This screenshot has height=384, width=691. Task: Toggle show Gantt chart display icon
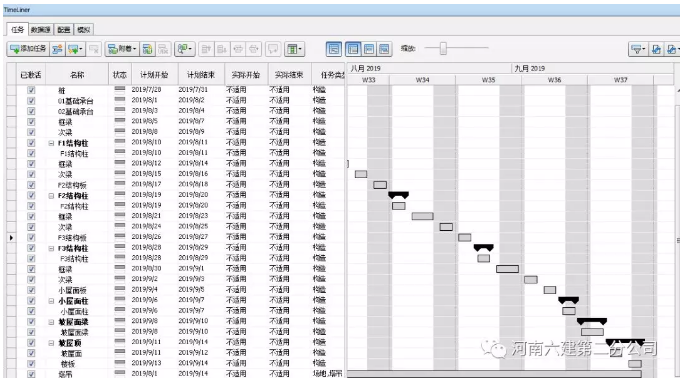click(x=334, y=48)
